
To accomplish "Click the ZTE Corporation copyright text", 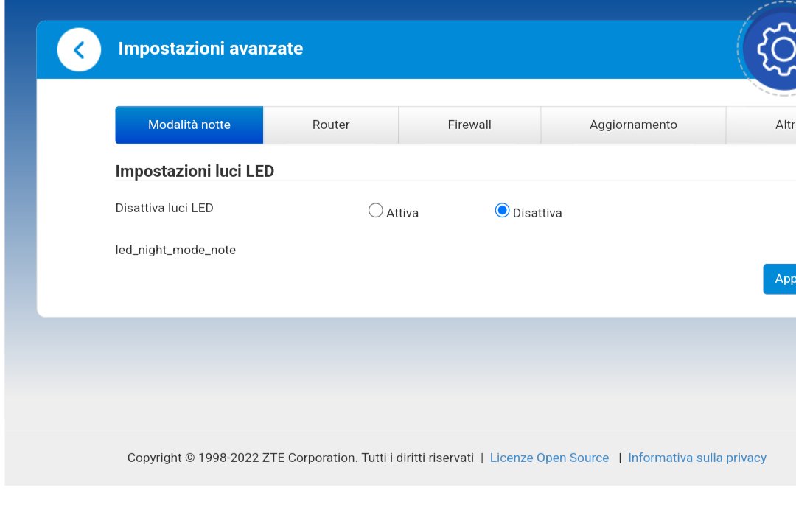I will [300, 458].
